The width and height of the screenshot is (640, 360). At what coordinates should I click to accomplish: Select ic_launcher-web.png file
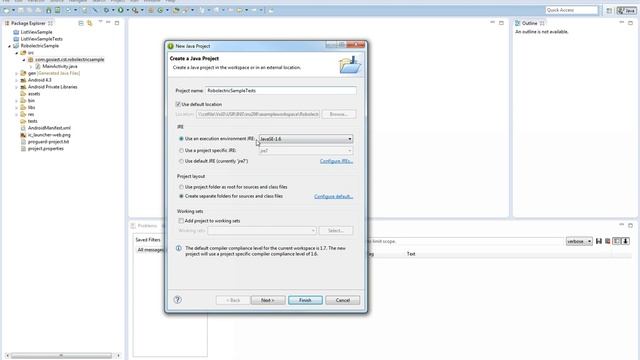(49, 135)
